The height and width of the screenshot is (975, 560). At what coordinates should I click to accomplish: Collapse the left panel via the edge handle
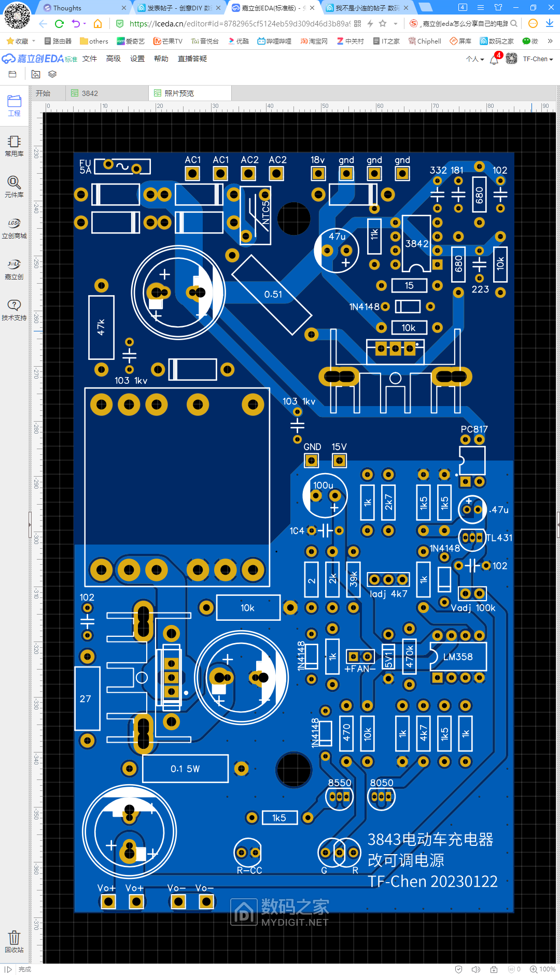[30, 525]
